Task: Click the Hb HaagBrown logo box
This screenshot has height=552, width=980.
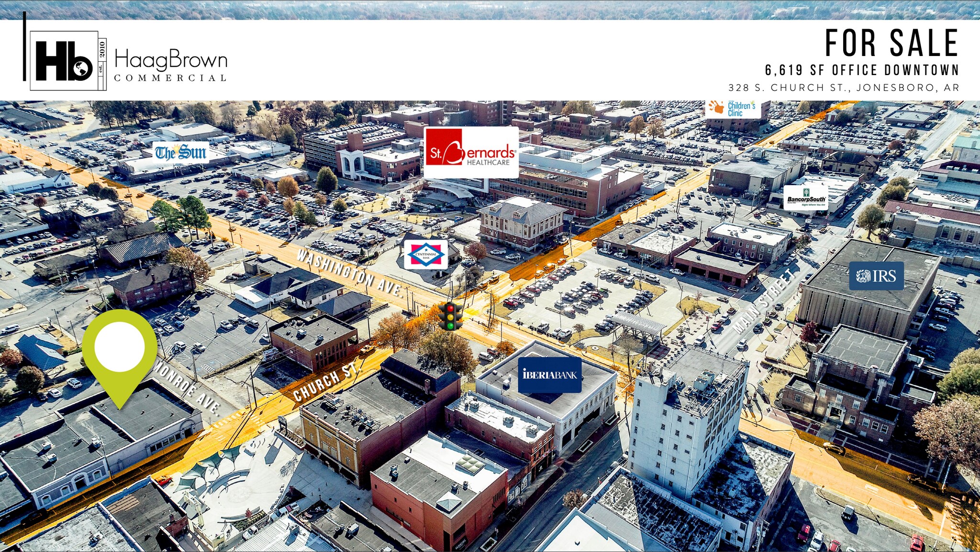Action: [x=64, y=60]
